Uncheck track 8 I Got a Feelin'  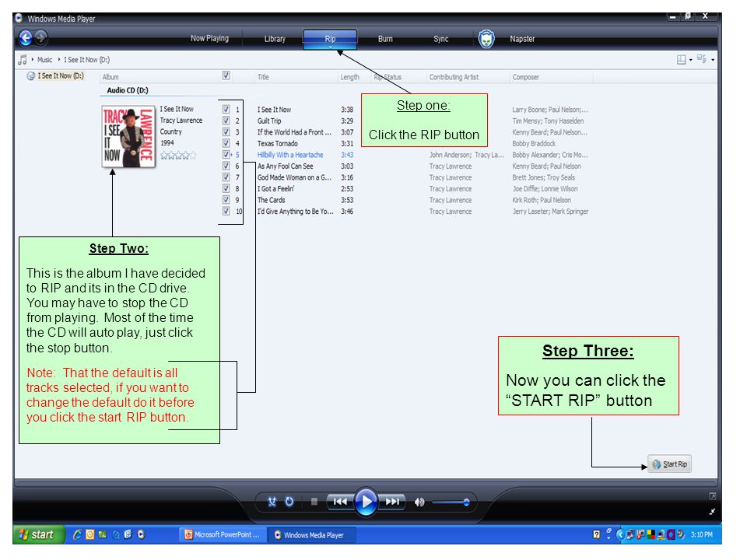coord(226,188)
